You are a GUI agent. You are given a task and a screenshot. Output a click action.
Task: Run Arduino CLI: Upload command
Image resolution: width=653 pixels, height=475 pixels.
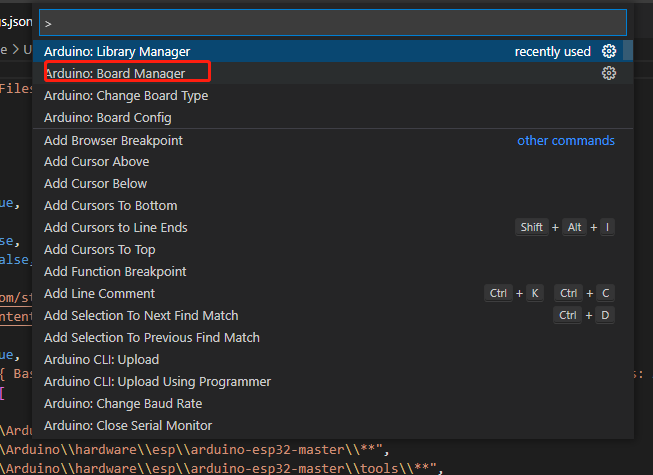pos(101,360)
